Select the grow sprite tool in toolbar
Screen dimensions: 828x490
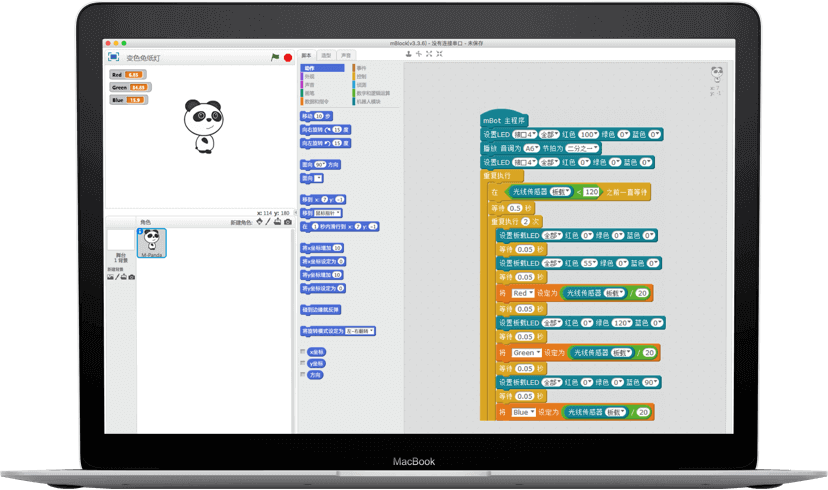tap(429, 54)
